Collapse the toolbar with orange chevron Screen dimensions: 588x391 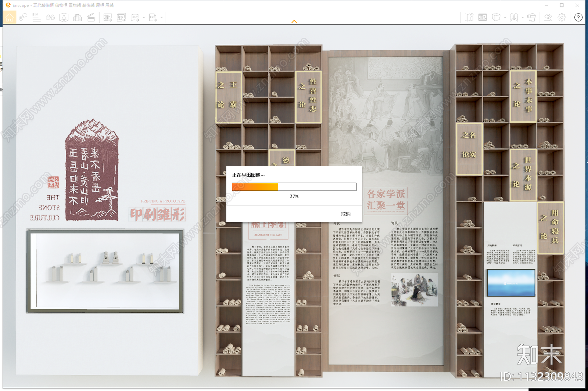(x=294, y=22)
